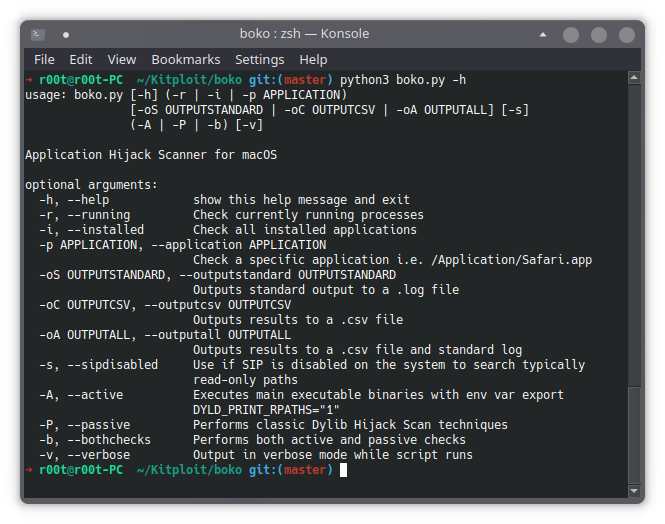The height and width of the screenshot is (524, 665).
Task: Click the '-P, --passive' option text
Action: 85,425
